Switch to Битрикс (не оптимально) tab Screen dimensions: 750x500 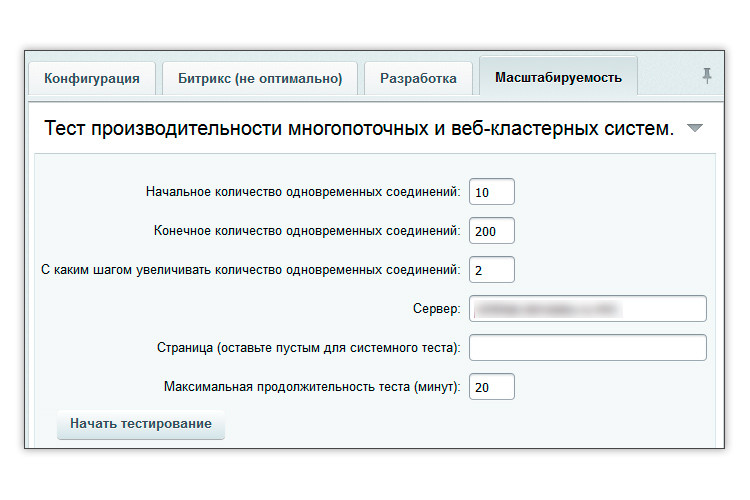(x=260, y=78)
